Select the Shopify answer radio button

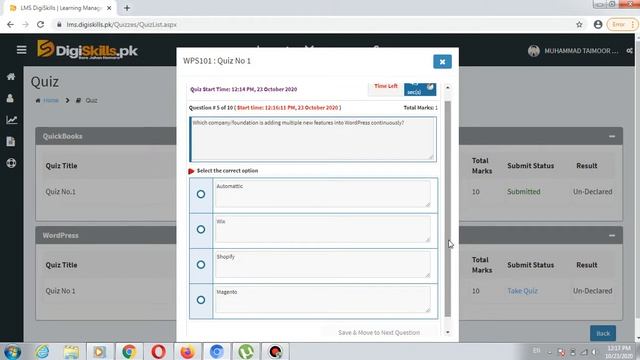tap(201, 264)
